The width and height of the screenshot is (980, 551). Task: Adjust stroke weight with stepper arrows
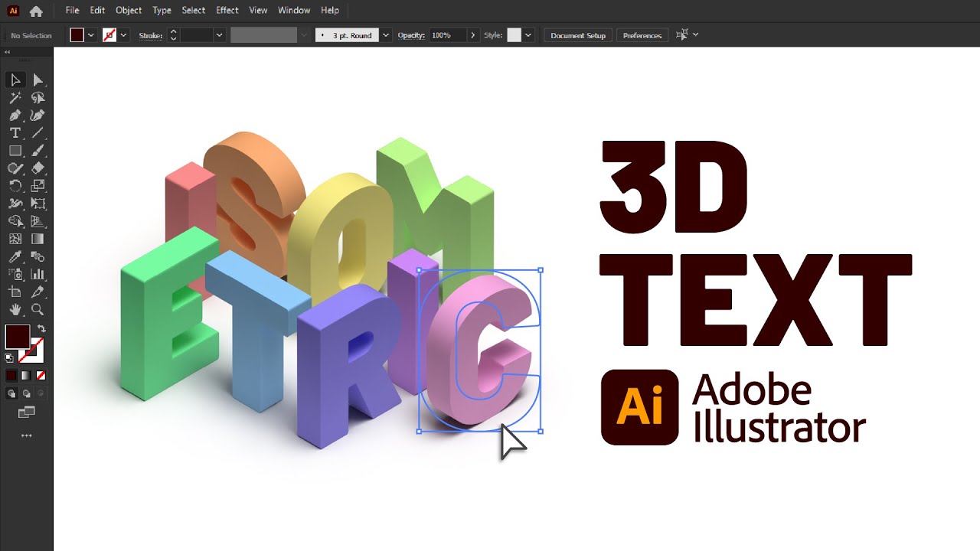[174, 35]
